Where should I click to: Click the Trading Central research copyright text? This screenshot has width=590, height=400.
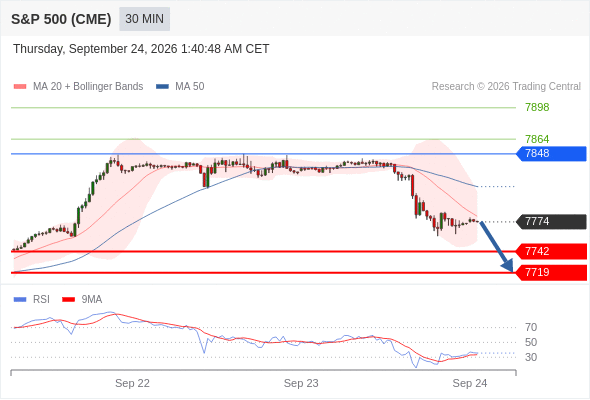[x=506, y=87]
